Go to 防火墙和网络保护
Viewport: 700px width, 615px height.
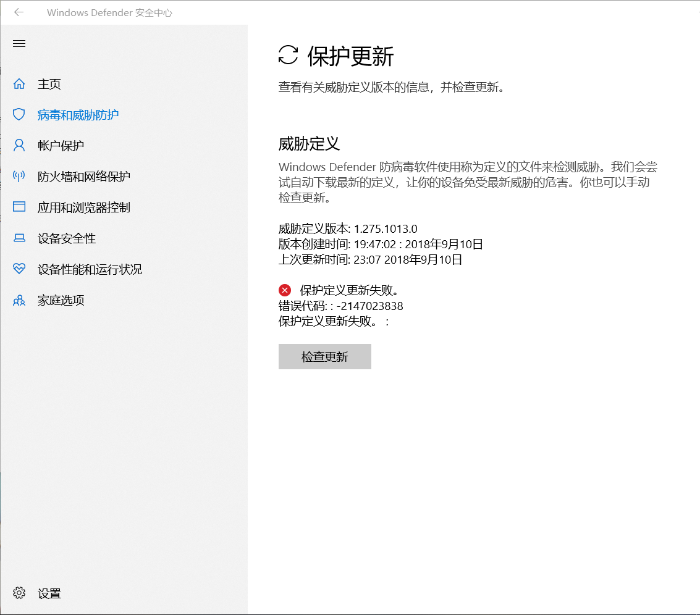click(84, 177)
